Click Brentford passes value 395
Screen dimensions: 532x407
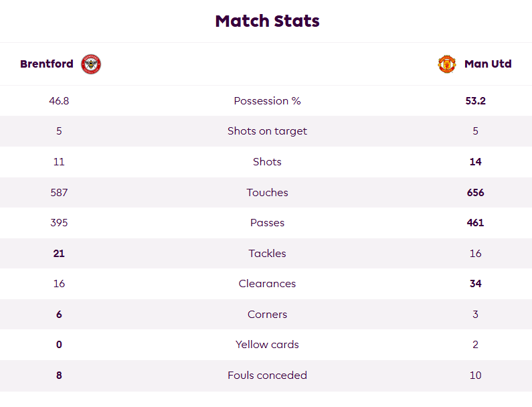[x=59, y=223]
